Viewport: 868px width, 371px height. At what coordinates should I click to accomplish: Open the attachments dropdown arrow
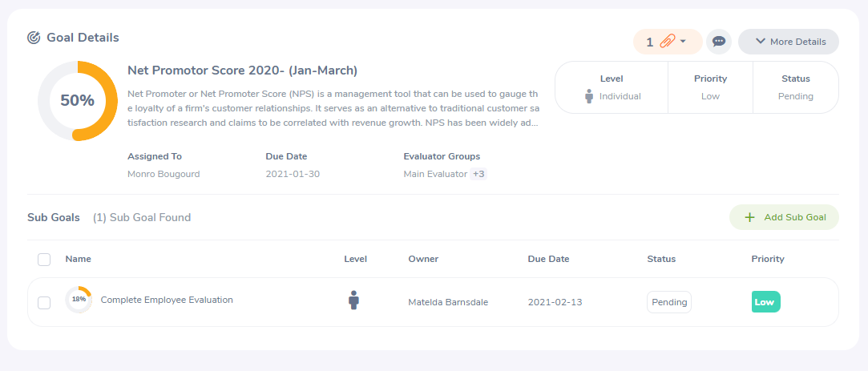(683, 42)
